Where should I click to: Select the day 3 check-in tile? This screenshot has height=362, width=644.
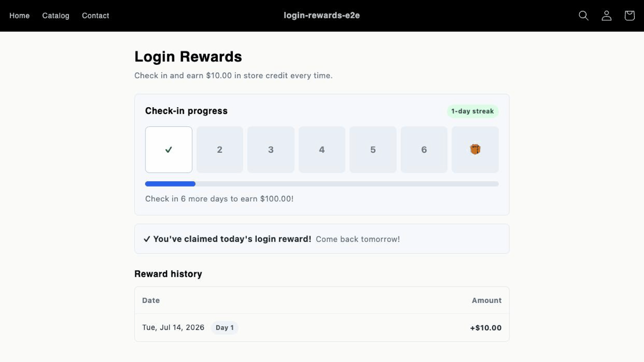(x=271, y=149)
